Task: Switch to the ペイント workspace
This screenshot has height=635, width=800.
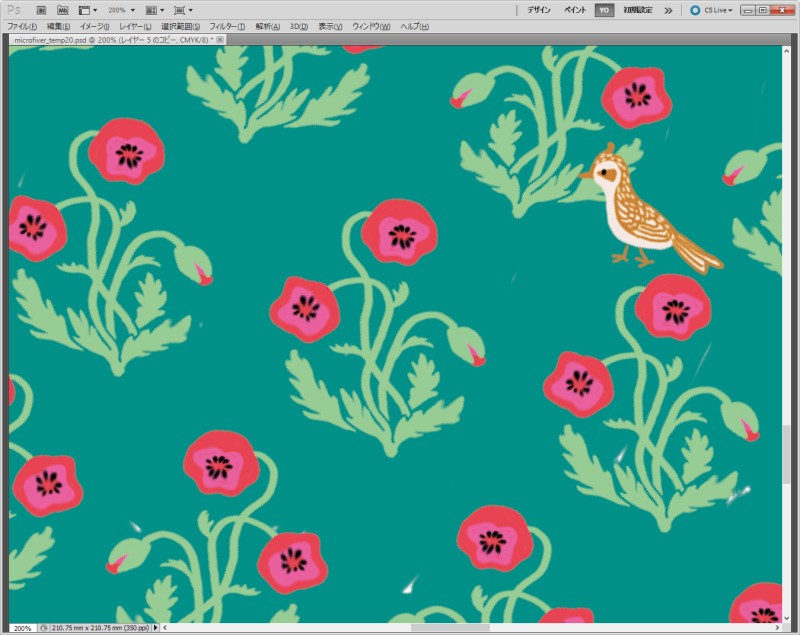Action: pyautogui.click(x=576, y=10)
